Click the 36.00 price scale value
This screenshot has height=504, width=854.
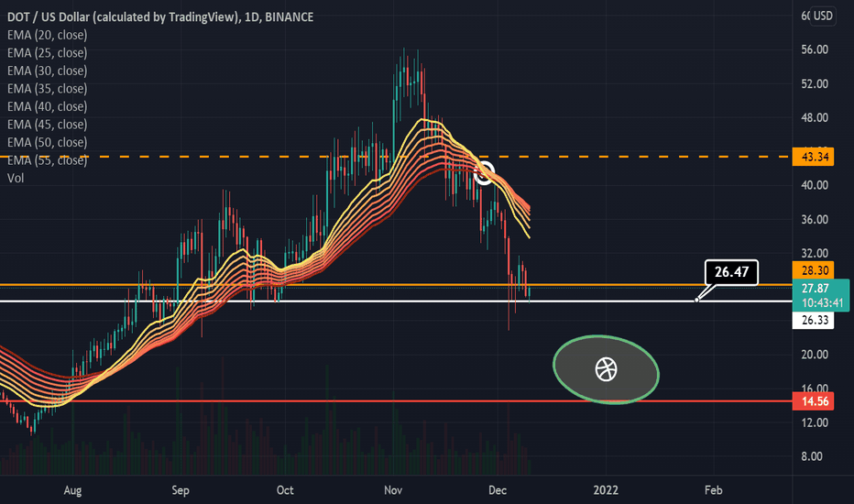click(x=815, y=220)
